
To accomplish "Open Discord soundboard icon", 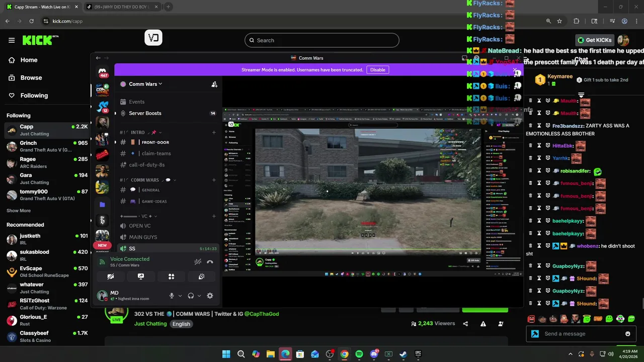I will tap(201, 277).
